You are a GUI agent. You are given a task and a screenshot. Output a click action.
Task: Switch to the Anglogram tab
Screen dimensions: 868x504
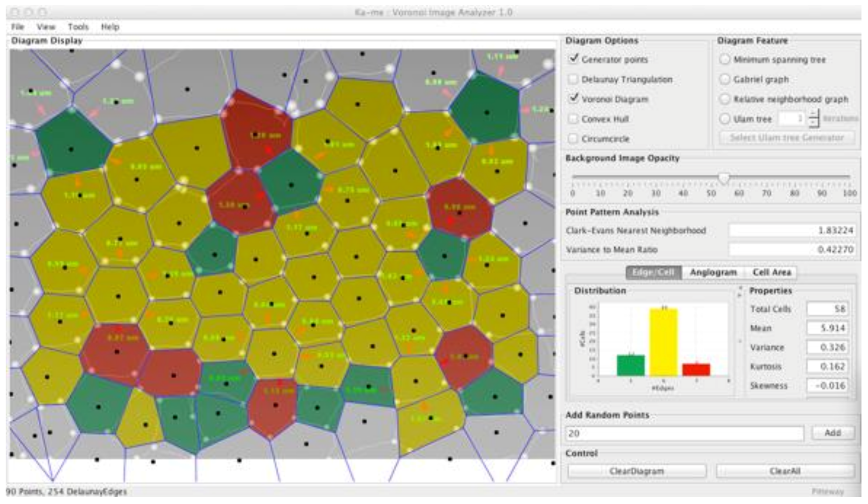coord(713,273)
